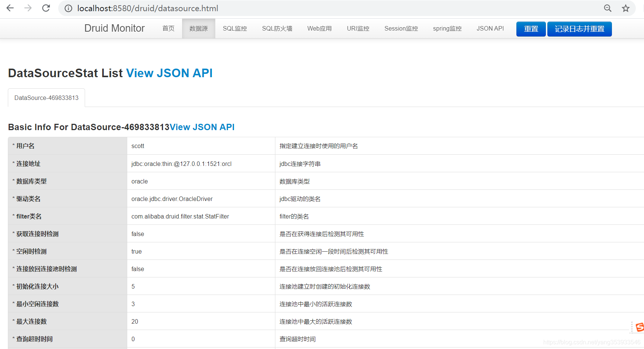Click the false value of 获取连接时检测
Viewport: 644px width, 349px height.
point(138,234)
